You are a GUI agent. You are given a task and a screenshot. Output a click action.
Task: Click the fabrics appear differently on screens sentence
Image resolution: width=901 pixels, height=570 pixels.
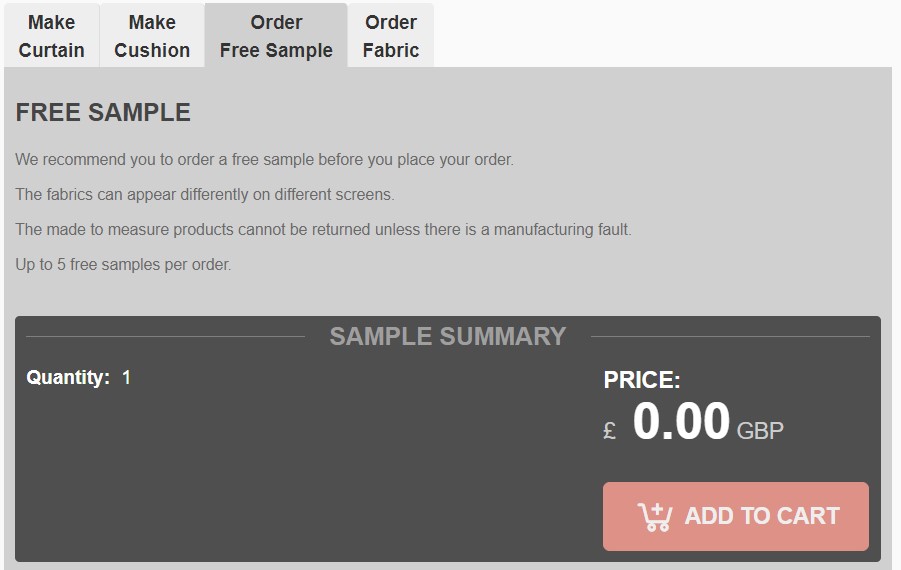click(x=205, y=195)
